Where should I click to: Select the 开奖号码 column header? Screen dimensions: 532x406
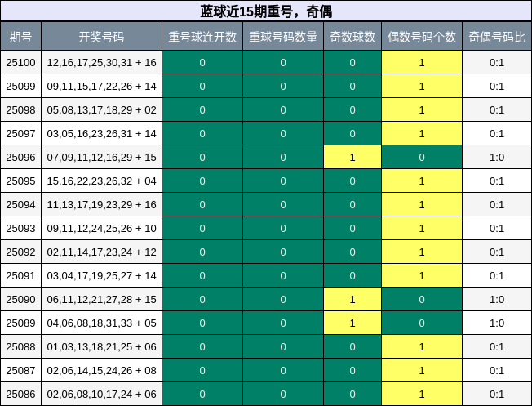[x=101, y=37]
